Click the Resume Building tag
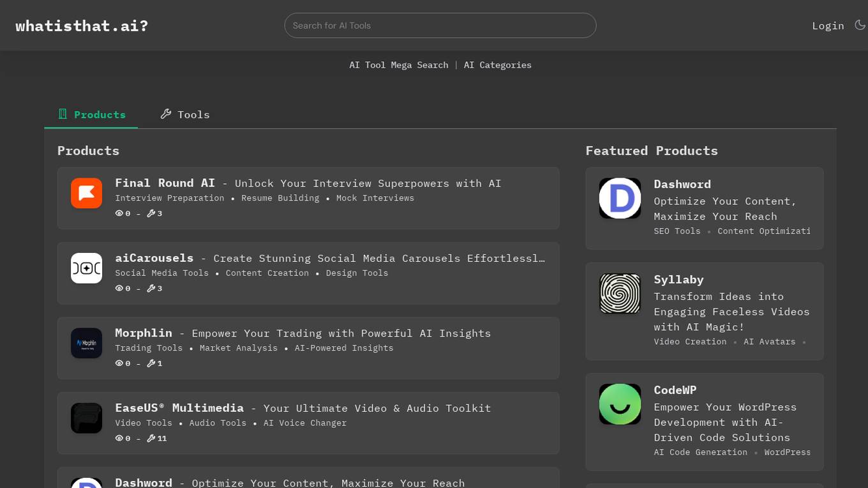Image resolution: width=868 pixels, height=488 pixels. click(x=280, y=198)
